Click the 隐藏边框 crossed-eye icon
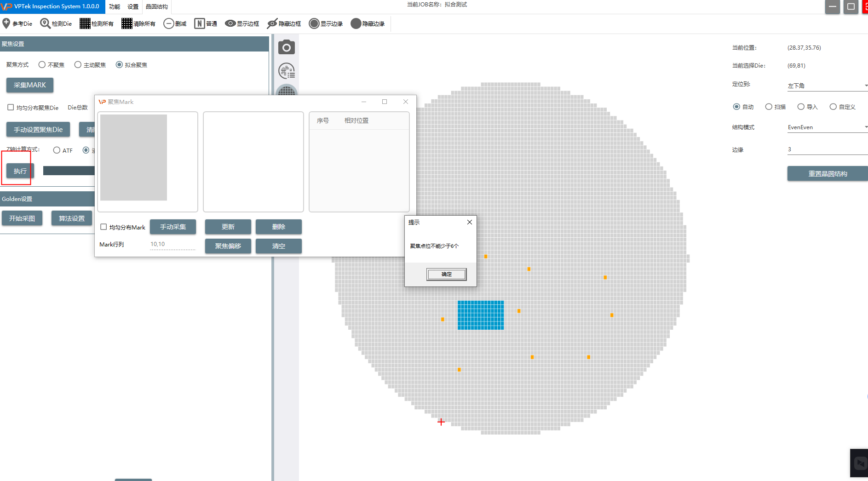This screenshot has width=868, height=481. (x=272, y=23)
